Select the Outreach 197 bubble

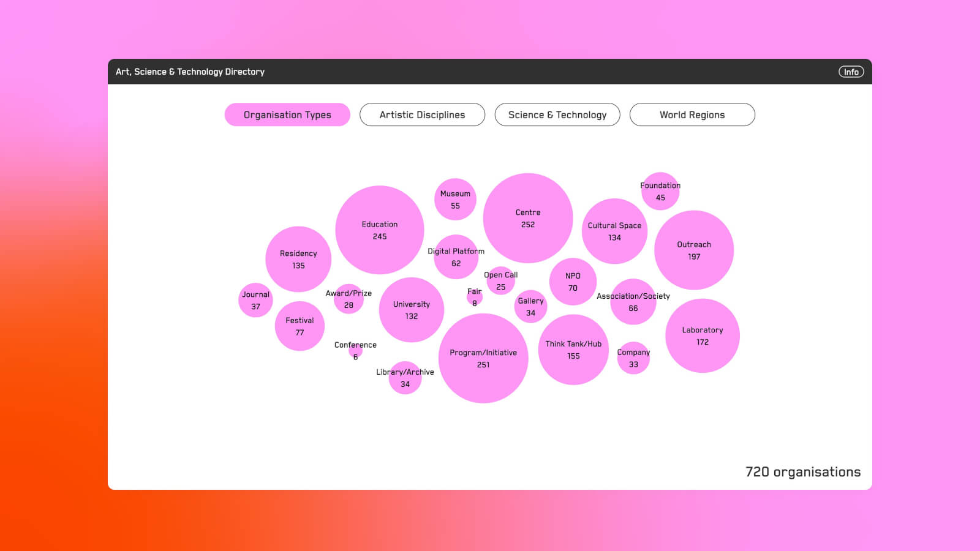694,250
